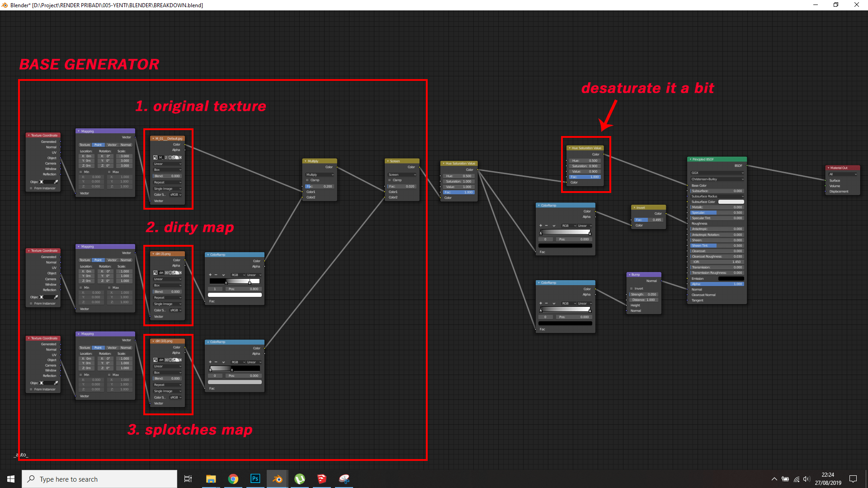Click IOR value field on Principled BSDF
The height and width of the screenshot is (488, 868).
coord(717,262)
